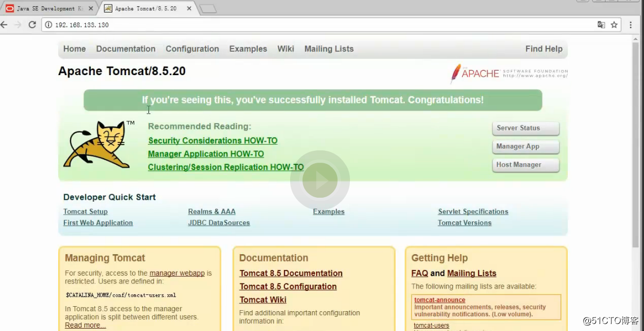Click the Apache Software Foundation logo
This screenshot has width=644, height=331.
tap(509, 73)
